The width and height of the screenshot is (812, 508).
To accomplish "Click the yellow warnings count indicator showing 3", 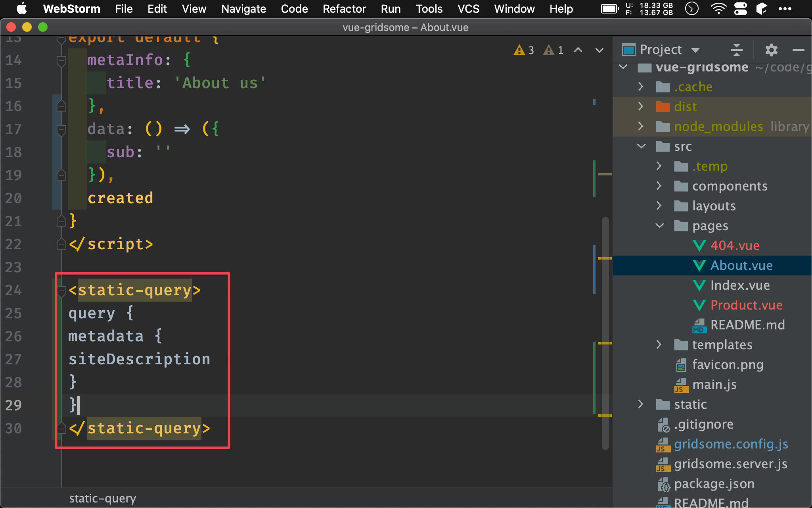I will pos(524,50).
